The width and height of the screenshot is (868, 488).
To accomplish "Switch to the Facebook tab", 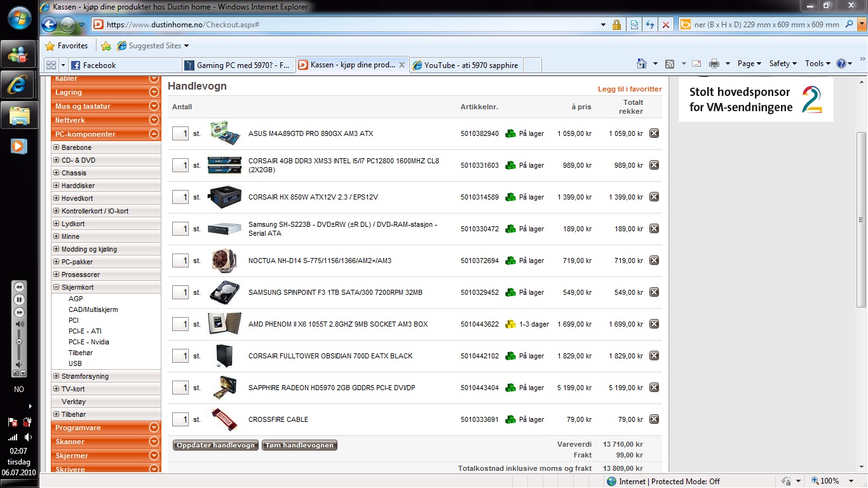I will [x=125, y=65].
